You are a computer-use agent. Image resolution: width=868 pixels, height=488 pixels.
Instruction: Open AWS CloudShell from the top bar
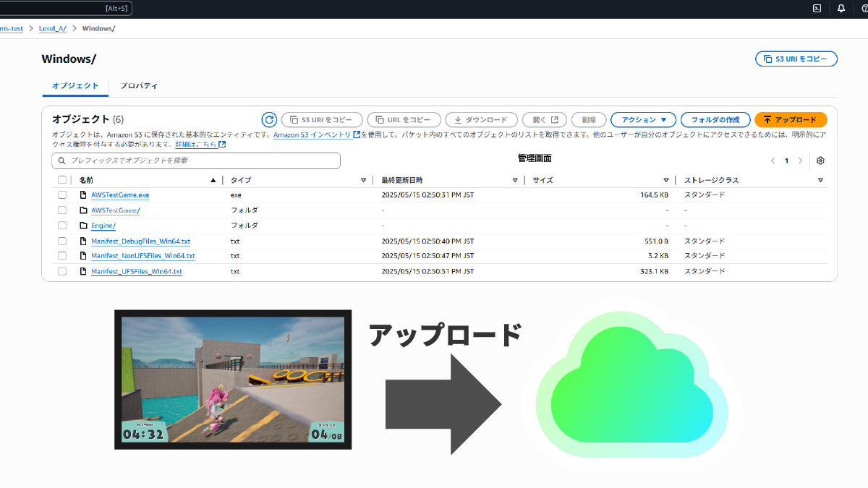[x=817, y=9]
